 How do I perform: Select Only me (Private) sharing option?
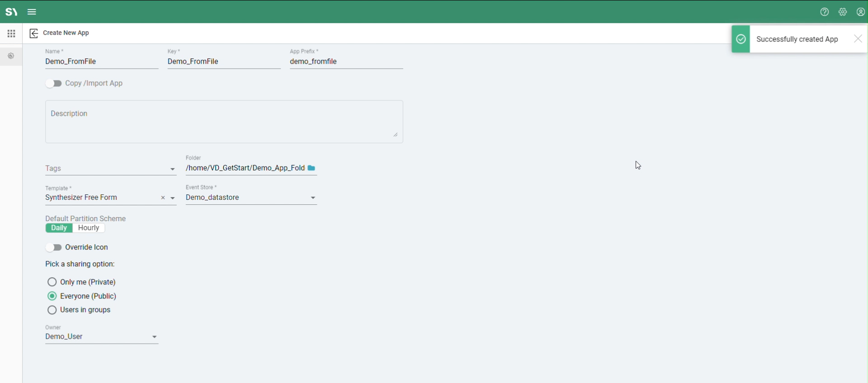(52, 282)
